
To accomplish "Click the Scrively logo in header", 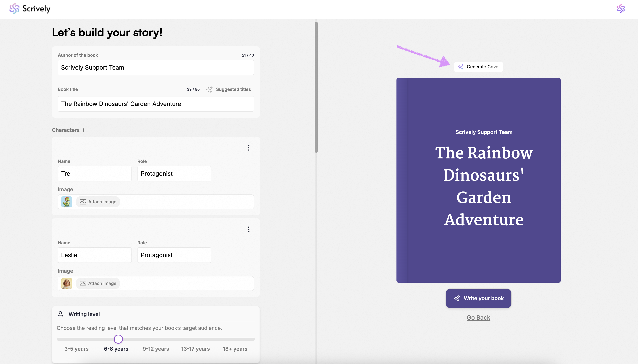I will click(x=30, y=9).
